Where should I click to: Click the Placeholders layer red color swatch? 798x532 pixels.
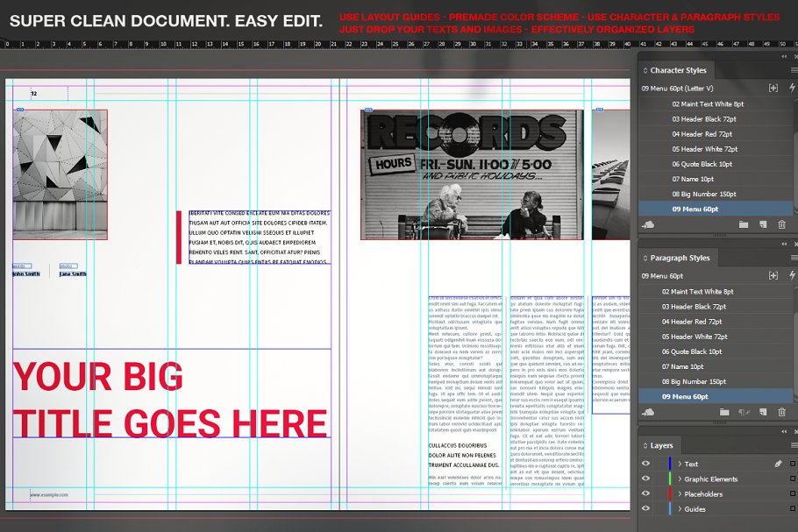pos(669,493)
